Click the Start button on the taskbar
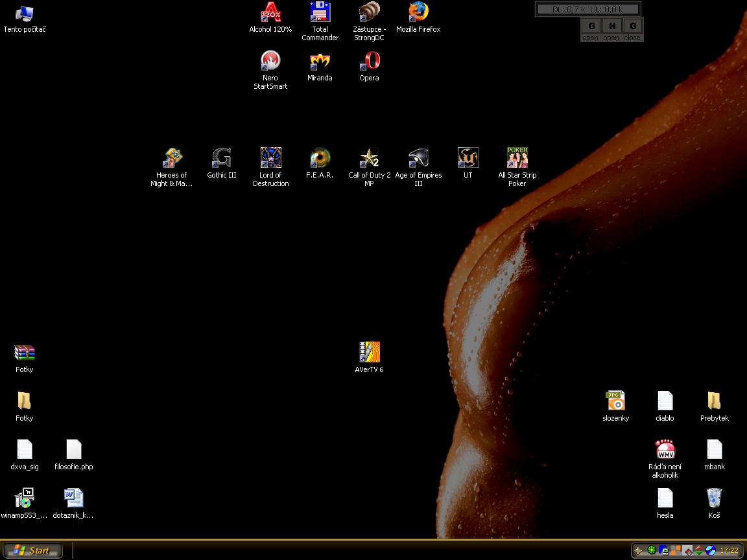The image size is (747, 560). [32, 550]
